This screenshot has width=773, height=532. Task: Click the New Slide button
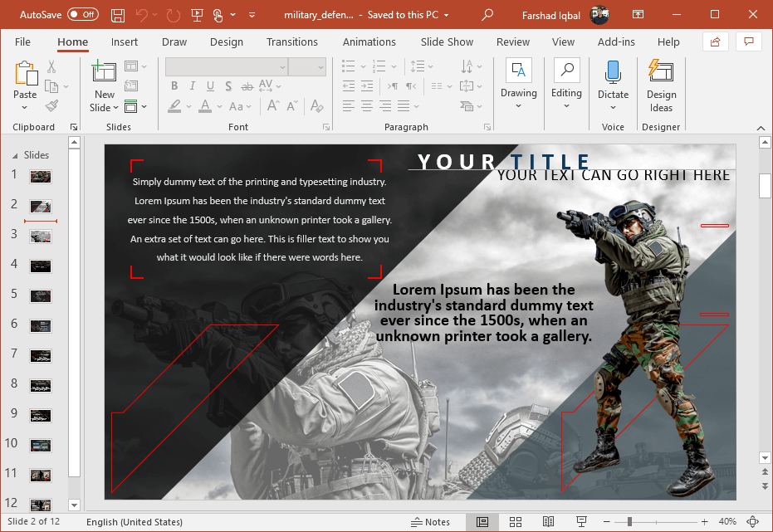(x=104, y=73)
